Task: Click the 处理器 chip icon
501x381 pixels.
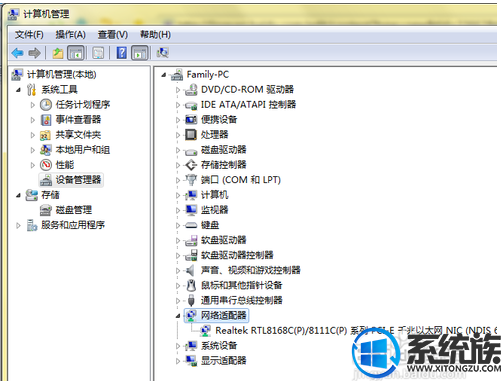Action: (x=191, y=135)
